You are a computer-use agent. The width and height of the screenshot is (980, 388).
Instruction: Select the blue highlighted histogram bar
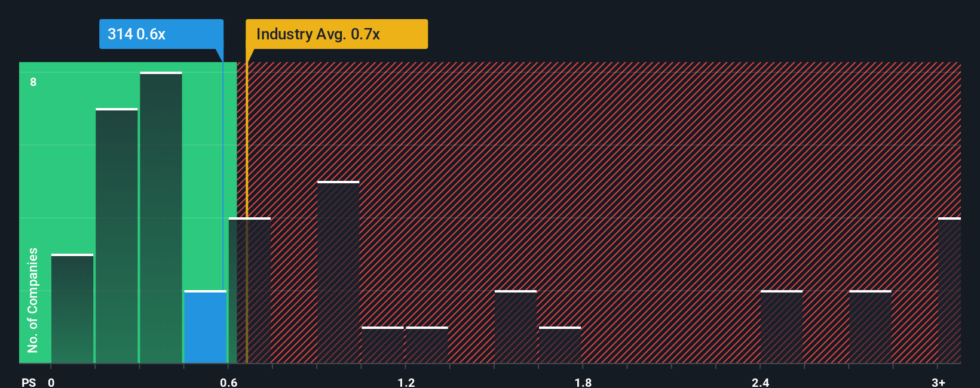205,327
